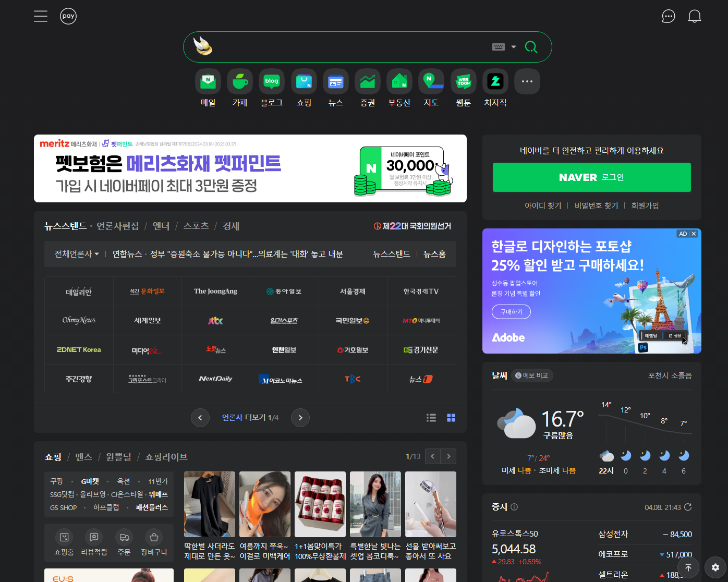The height and width of the screenshot is (582, 728).
Task: Expand the 전체언론사 dropdown
Action: click(77, 254)
